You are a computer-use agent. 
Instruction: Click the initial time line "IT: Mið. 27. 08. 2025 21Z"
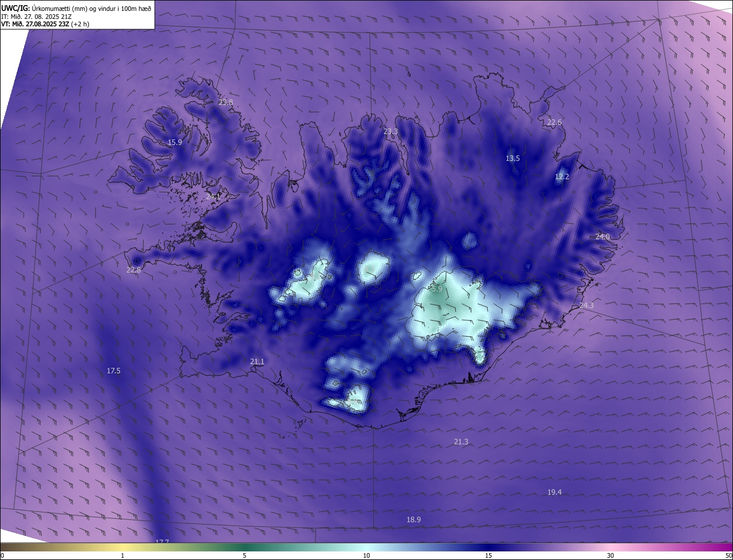click(36, 17)
